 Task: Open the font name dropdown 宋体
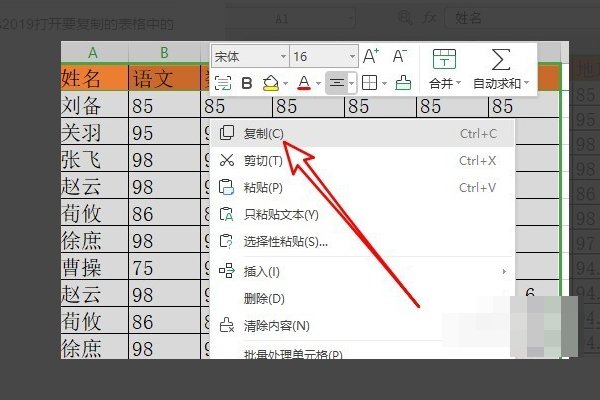click(x=250, y=57)
